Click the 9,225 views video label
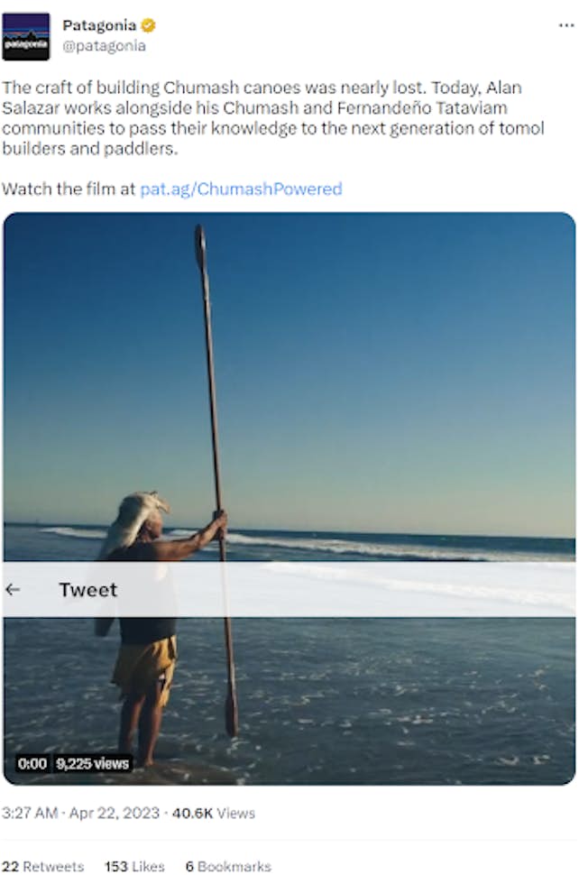Viewport: 588px width, 875px height. (x=92, y=763)
